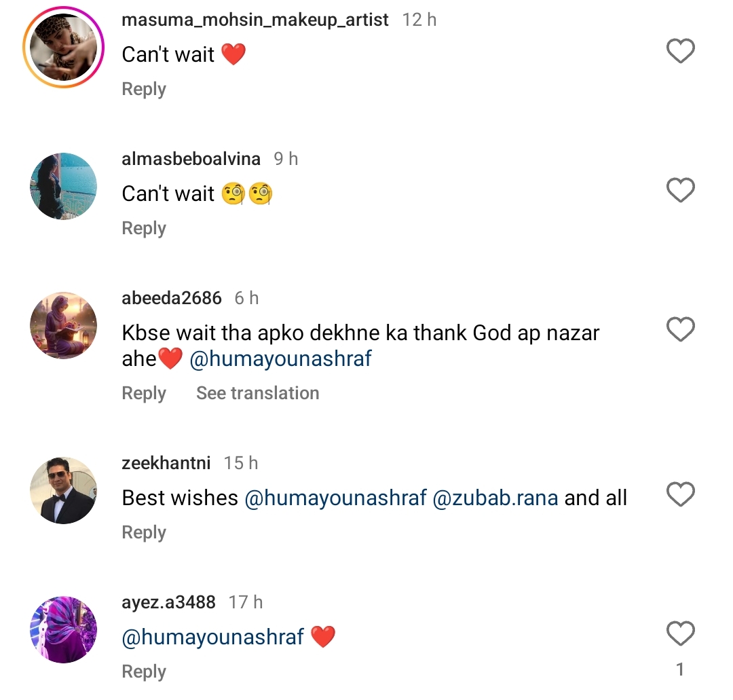Reply to ayez.a3488's comment
This screenshot has height=700, width=733.
(144, 671)
